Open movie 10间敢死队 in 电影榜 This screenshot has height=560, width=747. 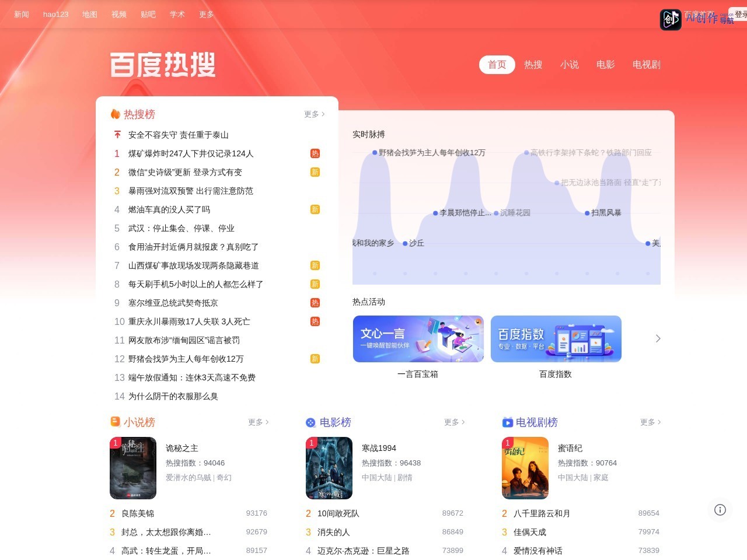[x=338, y=513]
